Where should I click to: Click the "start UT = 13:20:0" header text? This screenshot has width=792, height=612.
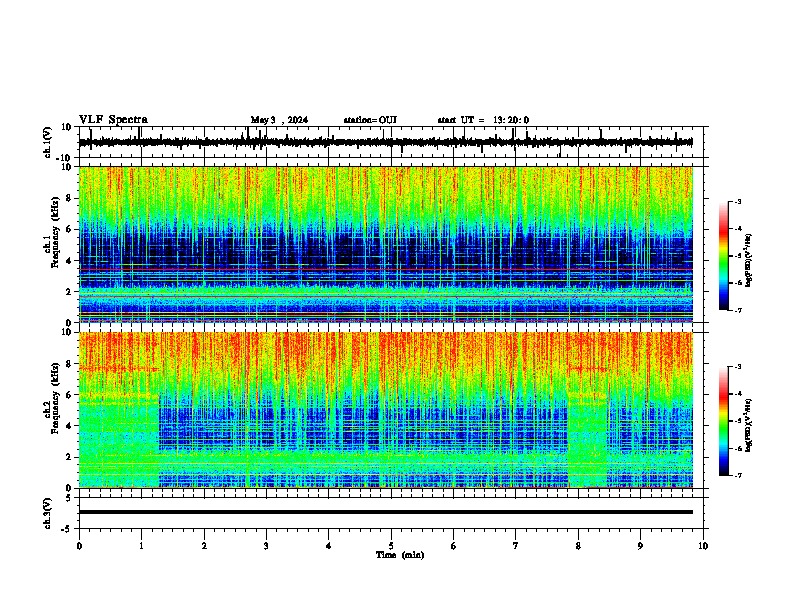click(x=483, y=120)
